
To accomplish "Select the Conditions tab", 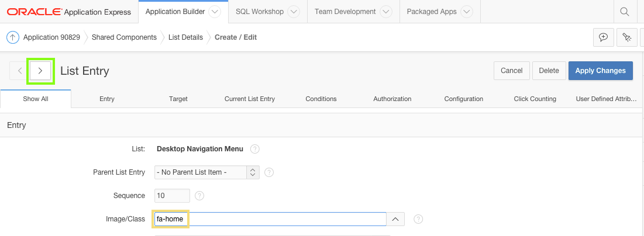I will (x=321, y=99).
